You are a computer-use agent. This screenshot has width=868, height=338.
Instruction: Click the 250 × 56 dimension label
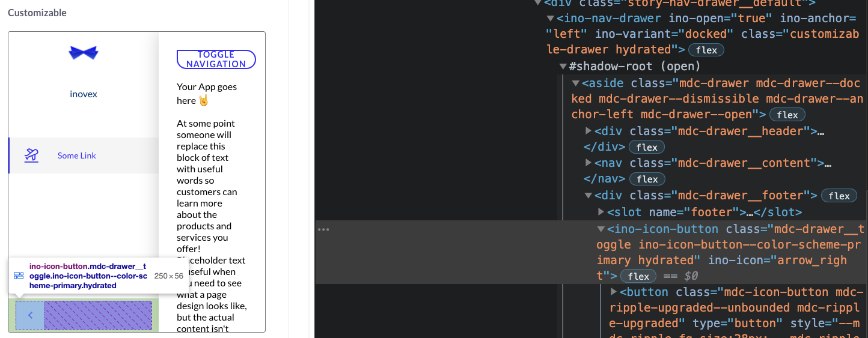tap(169, 276)
